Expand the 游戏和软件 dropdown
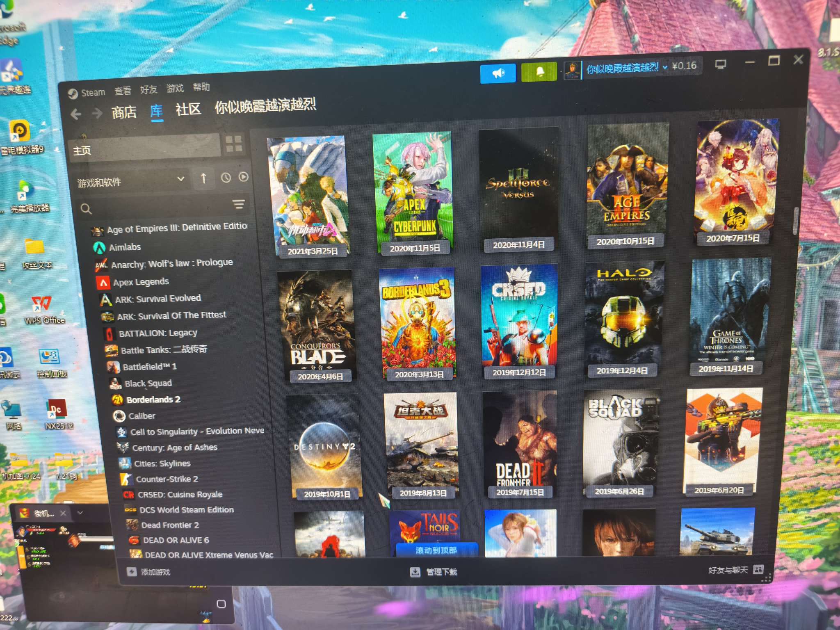Viewport: 840px width, 630px height. click(131, 181)
